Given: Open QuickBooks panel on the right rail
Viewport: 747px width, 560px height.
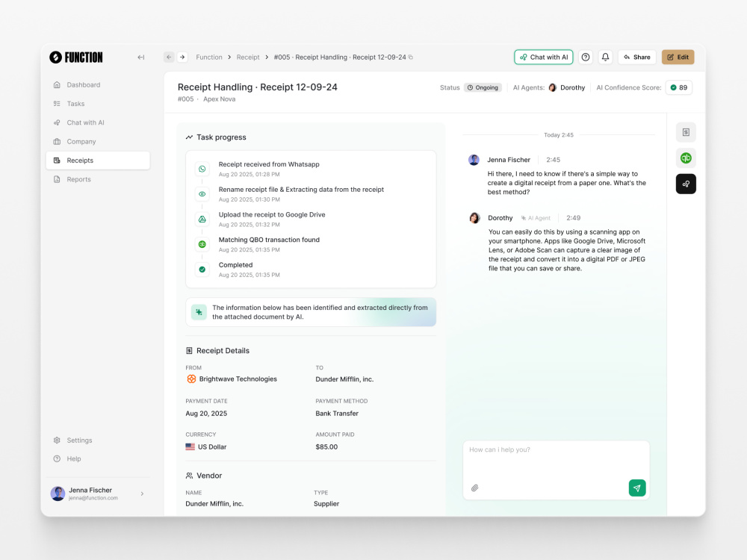Looking at the screenshot, I should 686,158.
